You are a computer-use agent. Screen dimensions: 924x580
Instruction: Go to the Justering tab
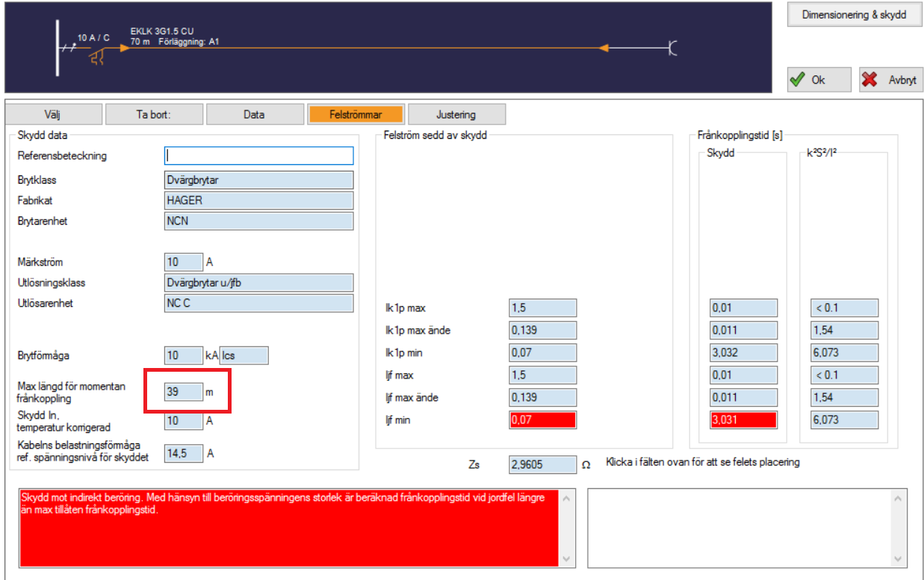[x=456, y=114]
